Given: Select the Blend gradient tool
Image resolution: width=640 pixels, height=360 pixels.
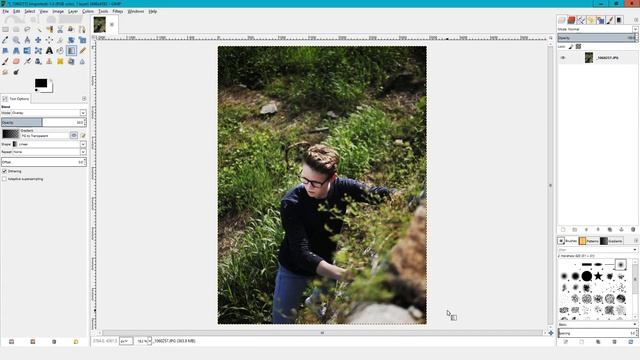Looking at the screenshot, I should (x=71, y=51).
